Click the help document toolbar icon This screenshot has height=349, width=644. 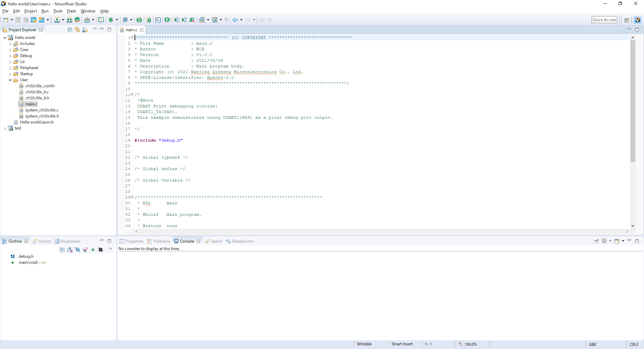coord(149,20)
